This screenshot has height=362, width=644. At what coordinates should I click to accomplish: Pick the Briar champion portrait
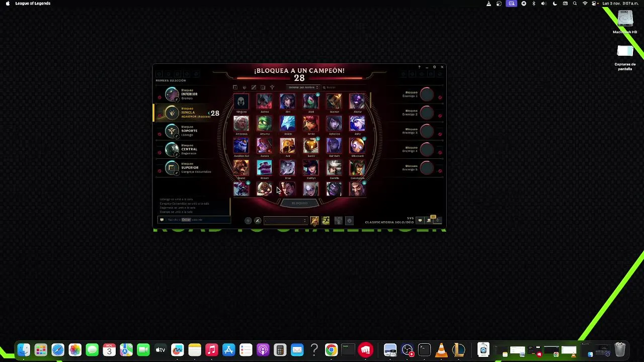click(288, 168)
